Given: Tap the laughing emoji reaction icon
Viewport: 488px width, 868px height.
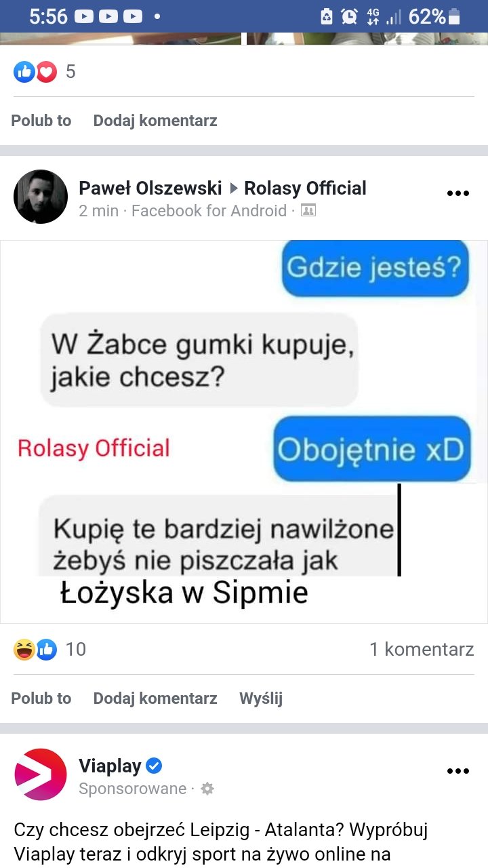Looking at the screenshot, I should pyautogui.click(x=24, y=650).
